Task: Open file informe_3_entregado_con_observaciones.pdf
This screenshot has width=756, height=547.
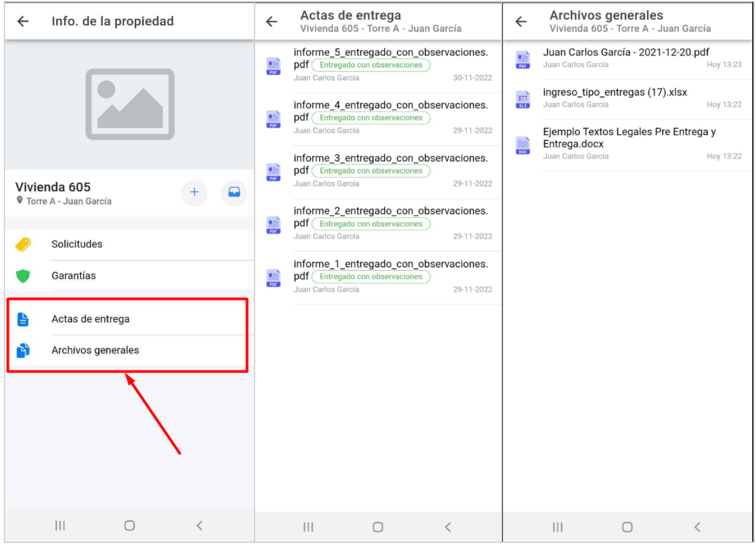Action: coord(378,172)
